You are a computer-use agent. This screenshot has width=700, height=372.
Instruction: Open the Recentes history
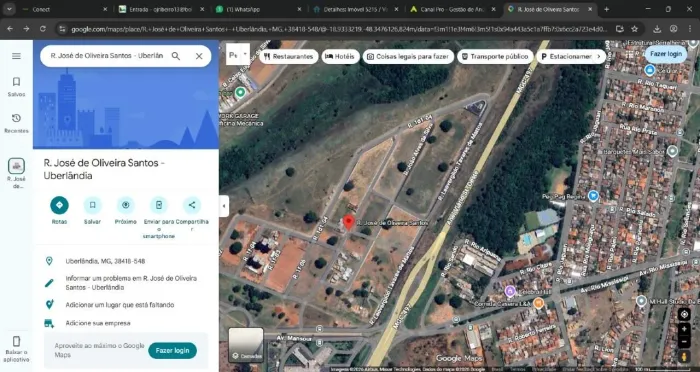coord(16,123)
